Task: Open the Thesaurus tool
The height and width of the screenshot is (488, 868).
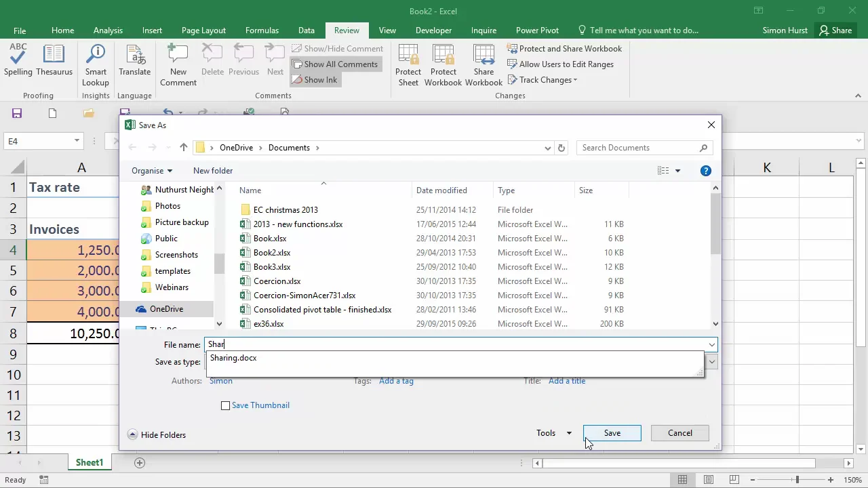Action: pos(54,60)
